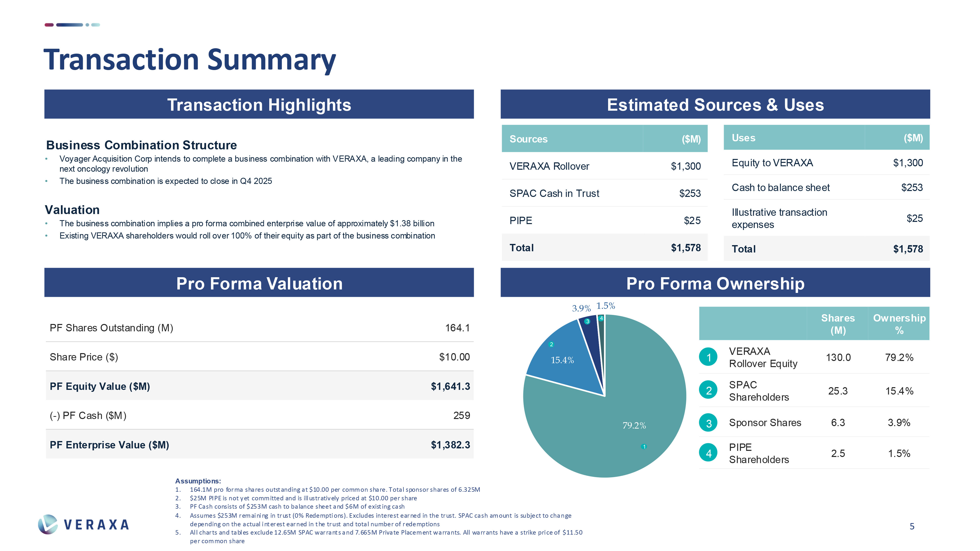Click the VERAXA logo icon
Screen dimensions: 980x551
click(48, 524)
